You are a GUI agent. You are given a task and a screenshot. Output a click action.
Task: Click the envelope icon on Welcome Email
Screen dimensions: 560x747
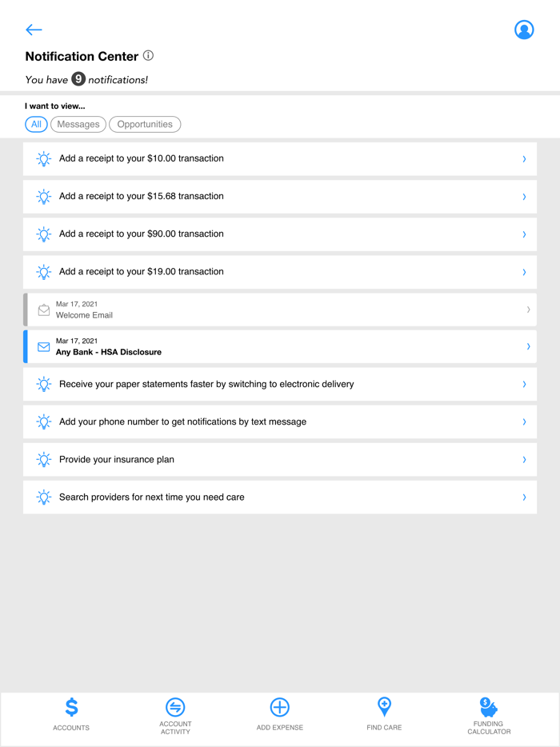[x=44, y=310]
